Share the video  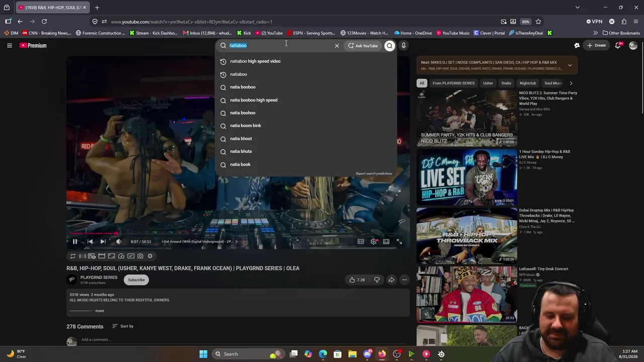(x=391, y=280)
